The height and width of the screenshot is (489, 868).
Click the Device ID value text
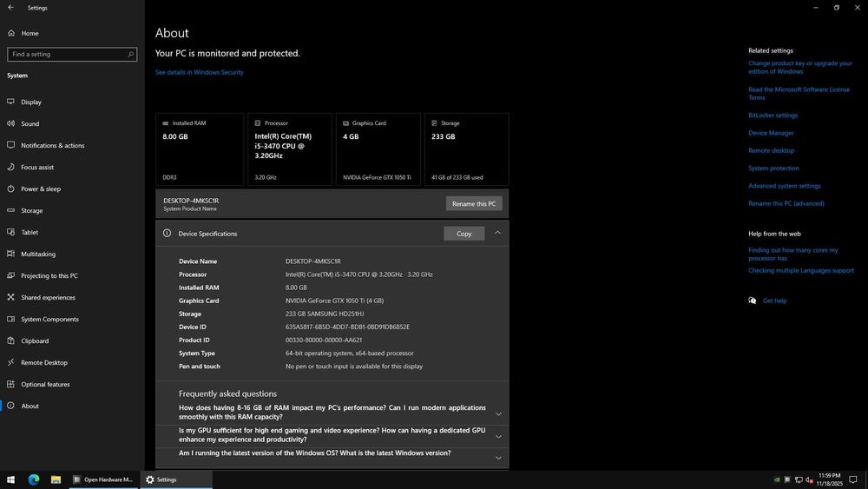click(348, 327)
